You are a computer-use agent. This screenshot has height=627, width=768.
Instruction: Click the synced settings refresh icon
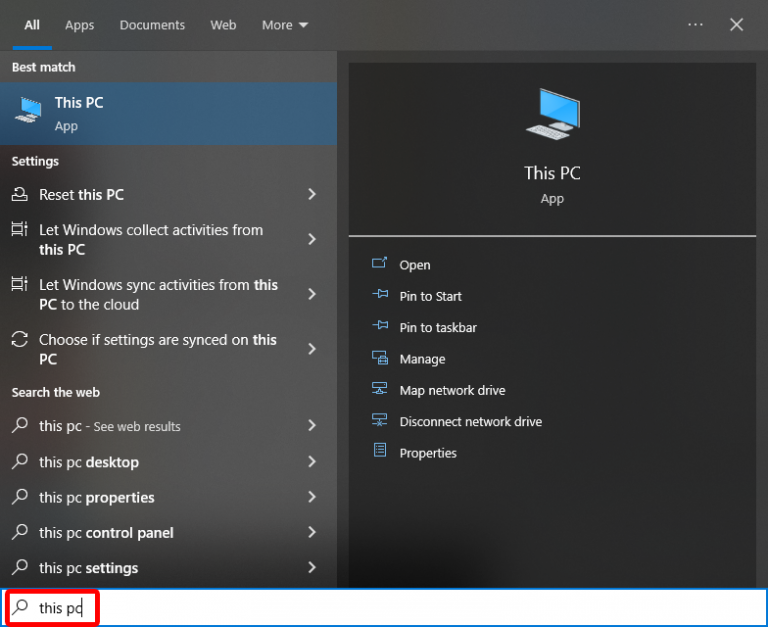(x=20, y=339)
